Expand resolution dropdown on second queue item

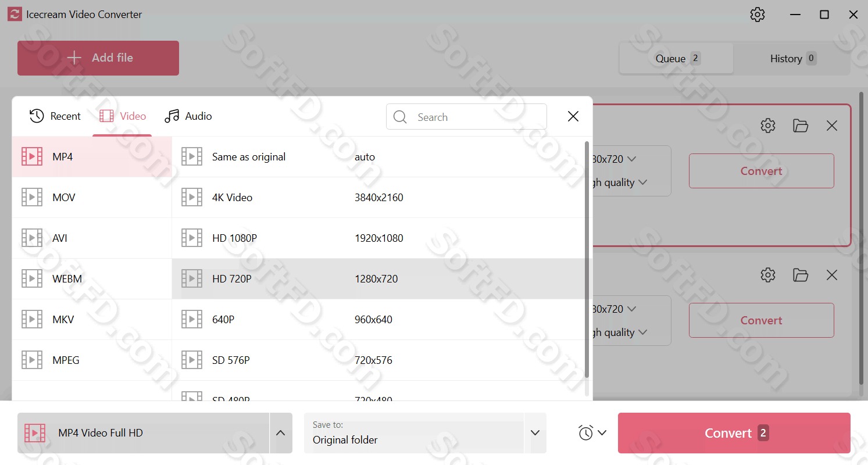pyautogui.click(x=631, y=309)
